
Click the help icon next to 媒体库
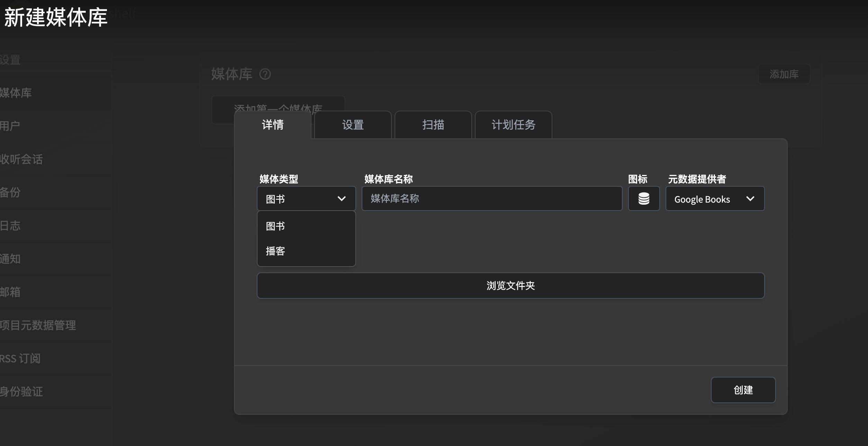pos(265,75)
